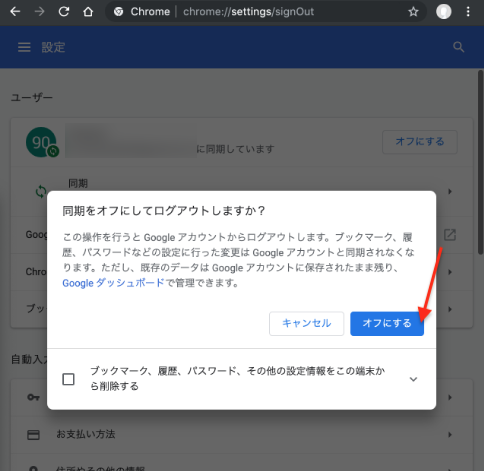Open the settings hamburger menu
This screenshot has width=484, height=471.
pos(24,47)
